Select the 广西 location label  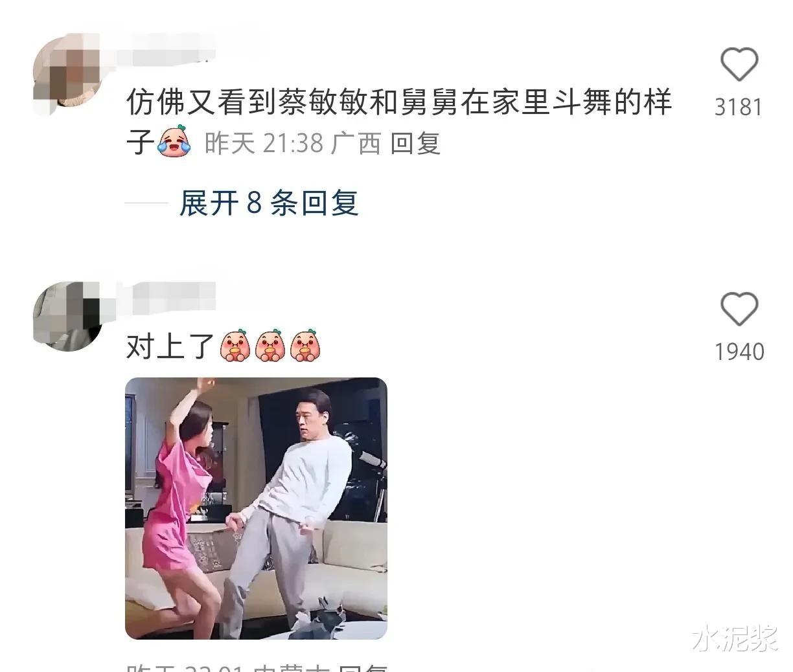356,143
